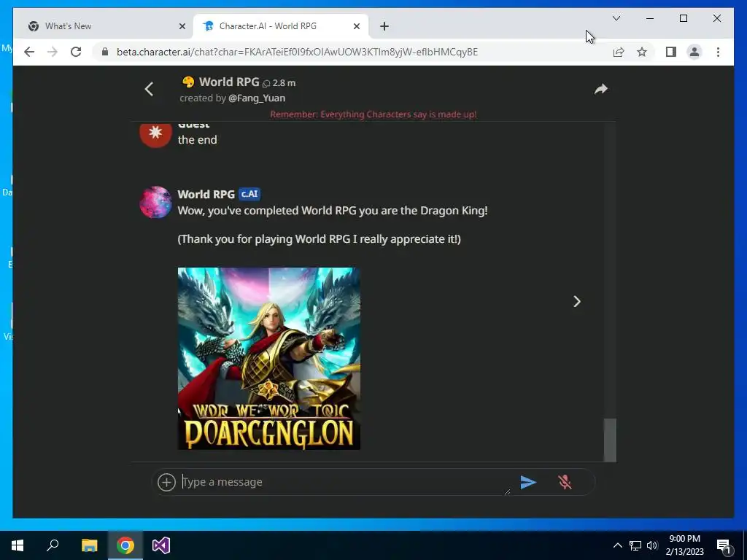
Task: Open Windows taskbar search
Action: (x=53, y=545)
